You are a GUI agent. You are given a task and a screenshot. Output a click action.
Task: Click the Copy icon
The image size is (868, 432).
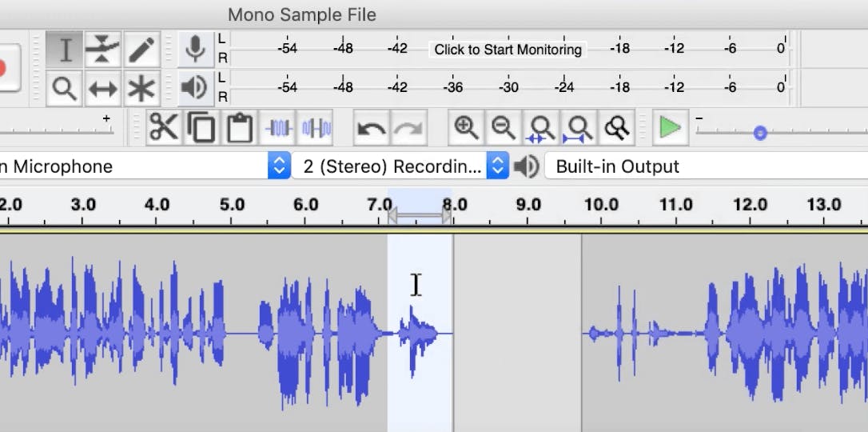201,128
